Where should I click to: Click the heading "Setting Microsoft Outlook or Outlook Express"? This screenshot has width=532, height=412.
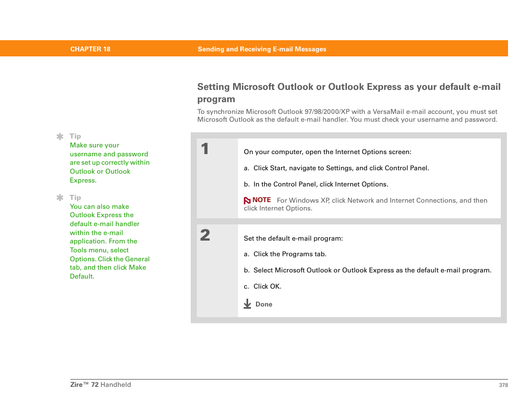coord(349,93)
